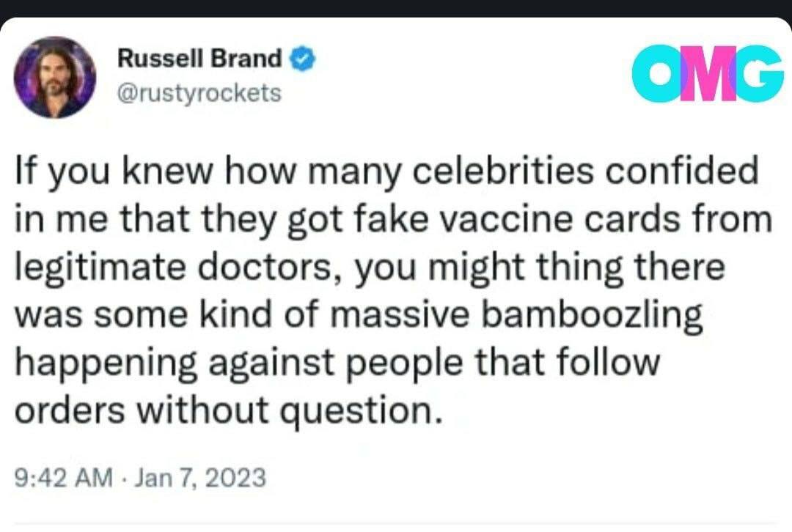792x532 pixels.
Task: Click the 9:42 AM timestamp
Action: 64,479
